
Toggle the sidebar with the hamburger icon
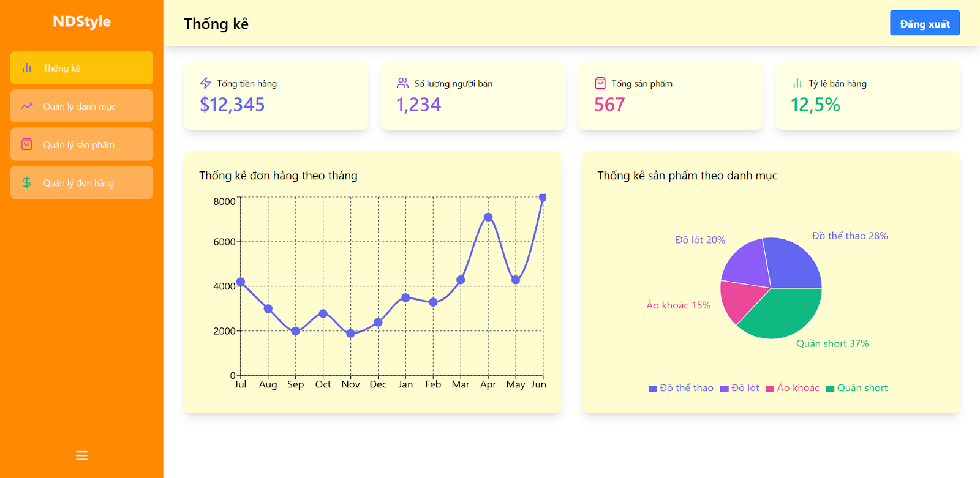point(81,455)
